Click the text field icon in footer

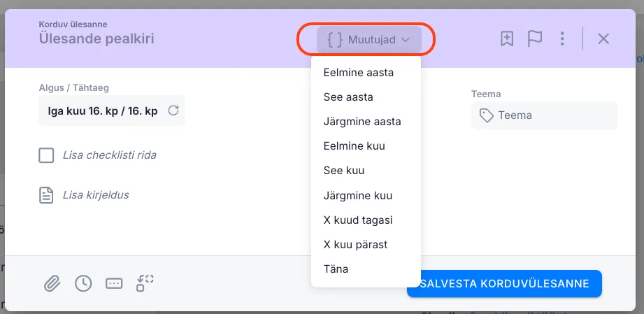(x=114, y=283)
